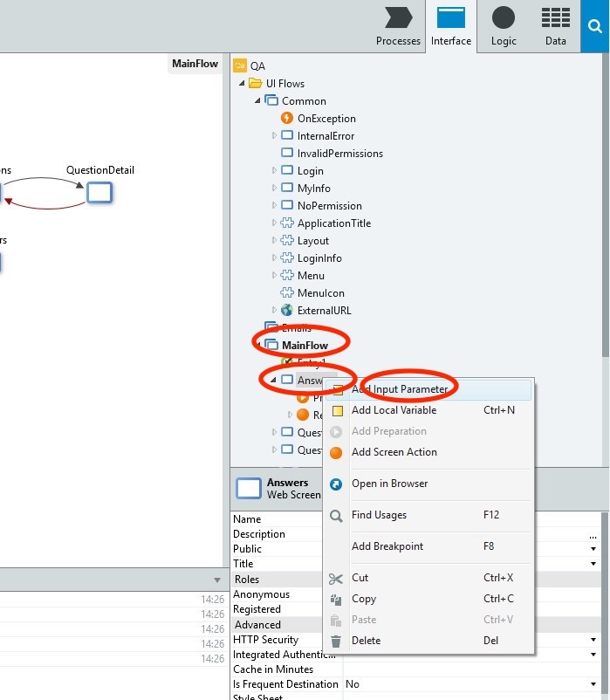The height and width of the screenshot is (700, 610).
Task: Open the Title property dropdown
Action: pyautogui.click(x=593, y=563)
